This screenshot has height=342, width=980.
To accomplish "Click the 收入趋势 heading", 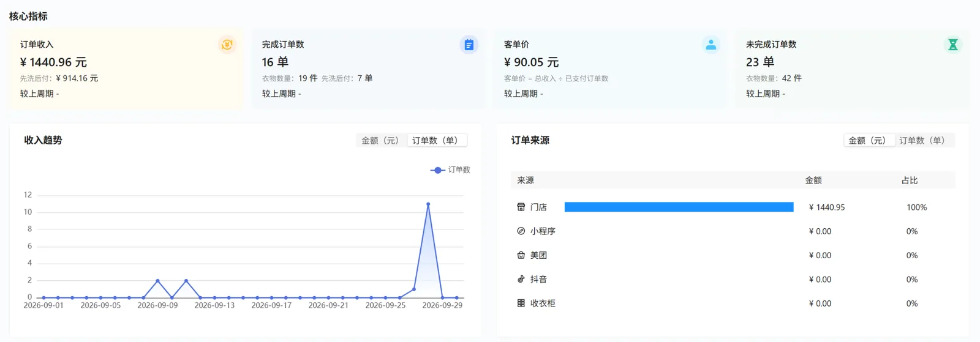I will click(x=43, y=140).
